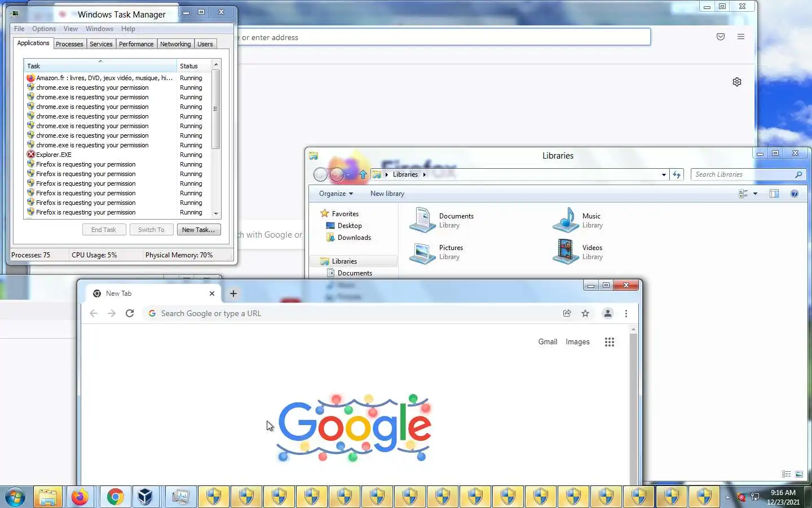
Task: Click New library in Explorer toolbar
Action: pyautogui.click(x=387, y=194)
